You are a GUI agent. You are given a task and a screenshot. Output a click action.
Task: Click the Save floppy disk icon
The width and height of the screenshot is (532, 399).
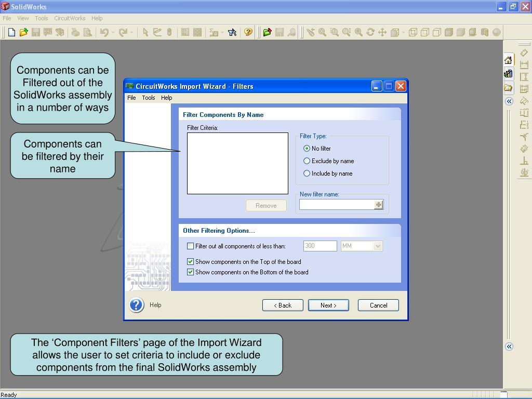point(36,32)
